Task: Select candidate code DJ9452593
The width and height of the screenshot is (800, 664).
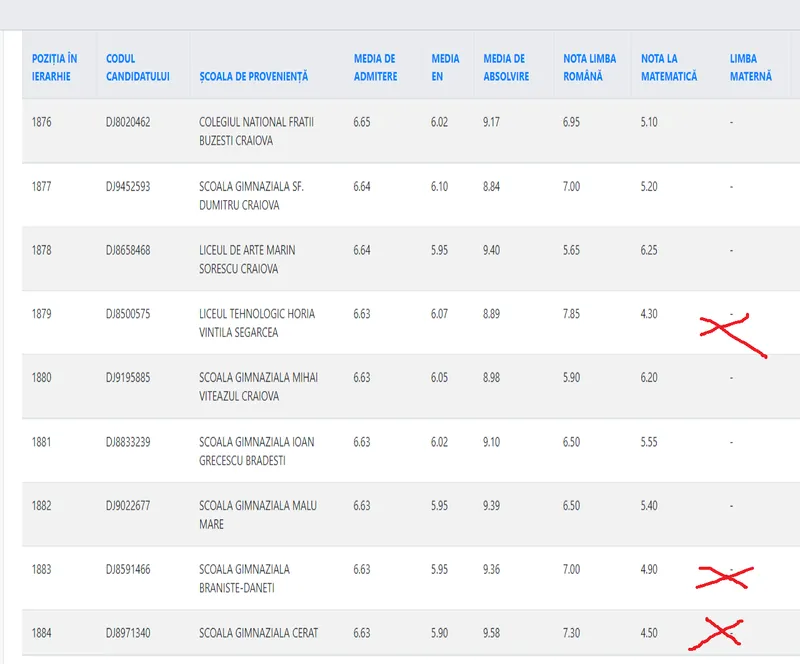Action: point(128,186)
